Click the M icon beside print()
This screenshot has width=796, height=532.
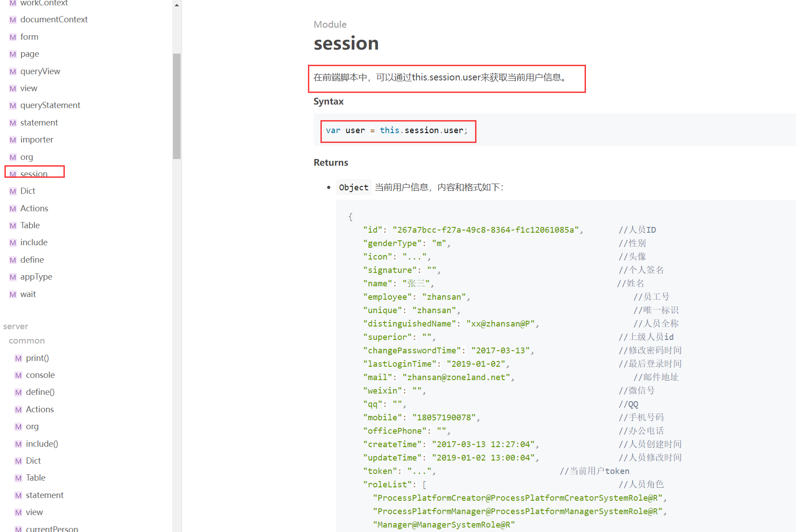(18, 358)
